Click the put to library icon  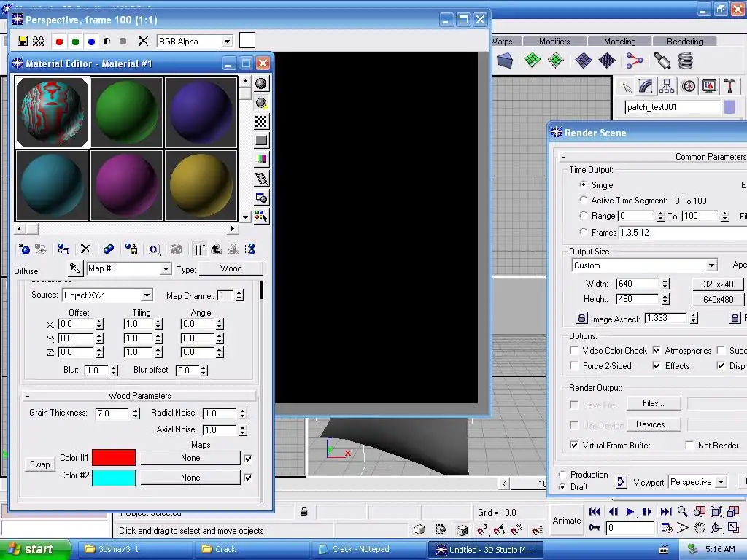coord(131,249)
